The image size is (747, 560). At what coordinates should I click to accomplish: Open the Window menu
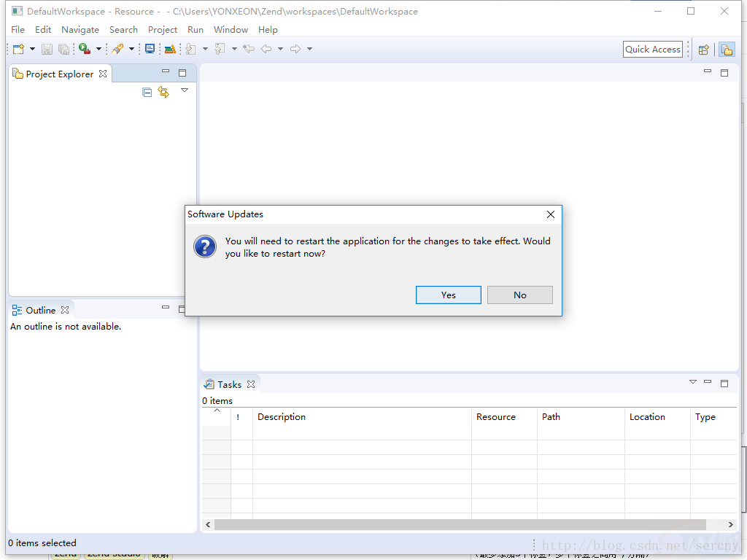point(231,29)
